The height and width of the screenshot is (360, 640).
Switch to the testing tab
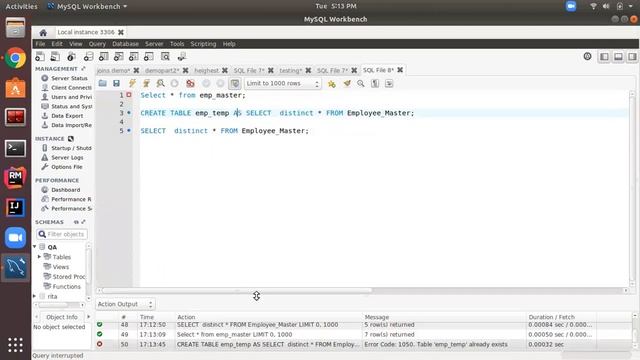coord(291,70)
